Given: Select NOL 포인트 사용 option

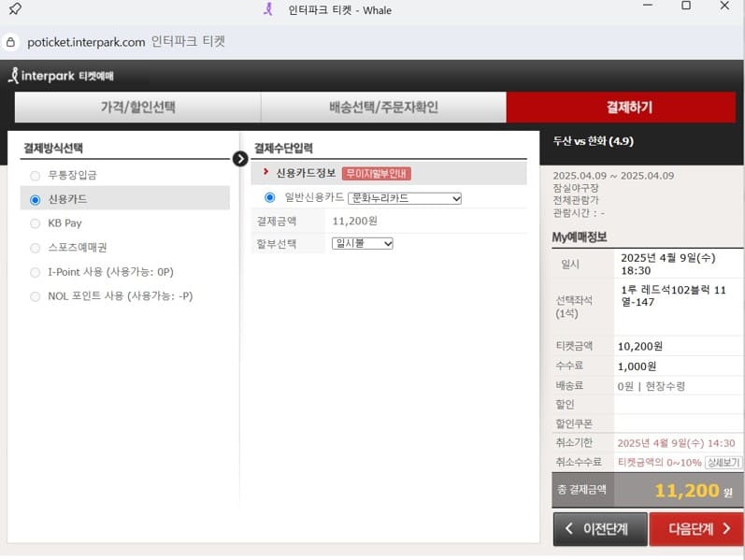Looking at the screenshot, I should click(36, 296).
